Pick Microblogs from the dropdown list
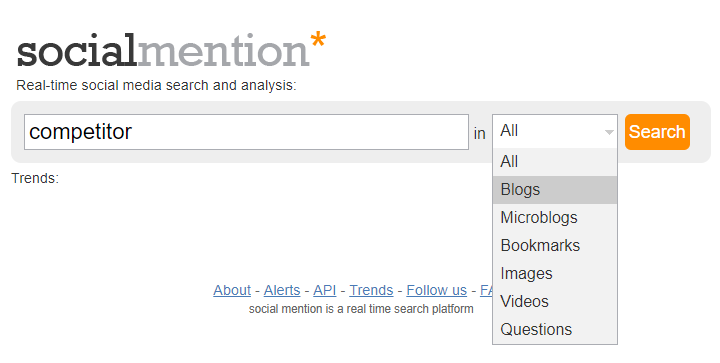This screenshot has height=363, width=720. (x=555, y=218)
